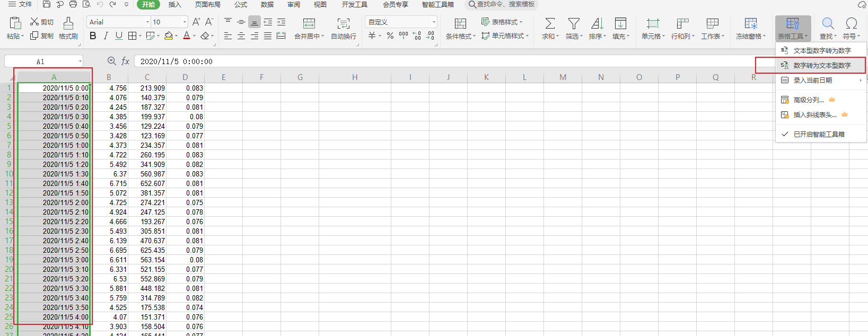868x336 pixels.
Task: Click the insert function fx icon
Action: pos(126,61)
